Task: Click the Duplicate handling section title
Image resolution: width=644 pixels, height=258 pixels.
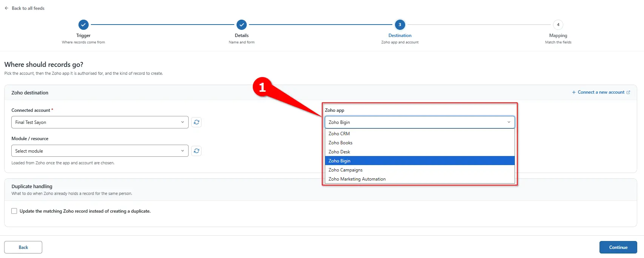Action: tap(32, 186)
